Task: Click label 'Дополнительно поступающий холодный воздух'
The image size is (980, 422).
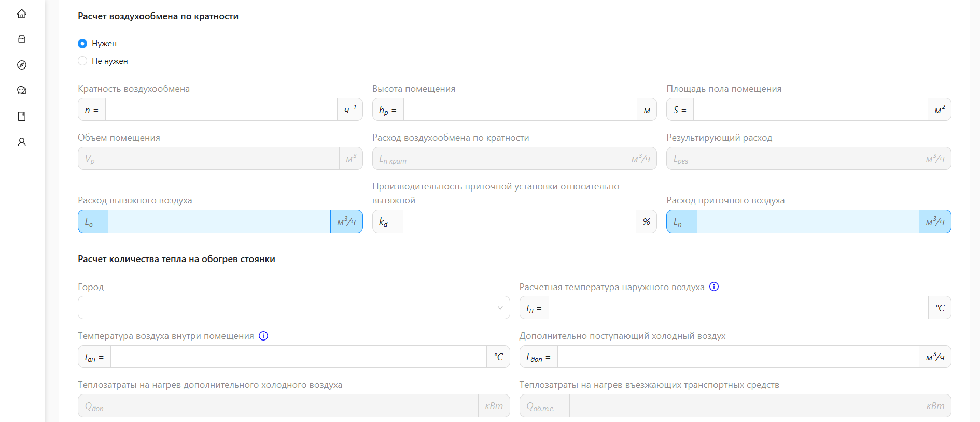Action: coord(622,336)
